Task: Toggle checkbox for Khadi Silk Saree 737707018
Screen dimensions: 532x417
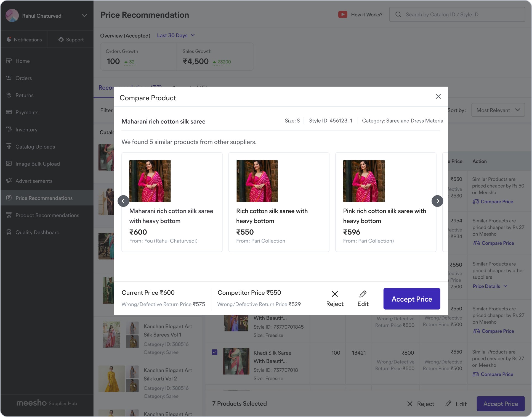Action: tap(215, 352)
